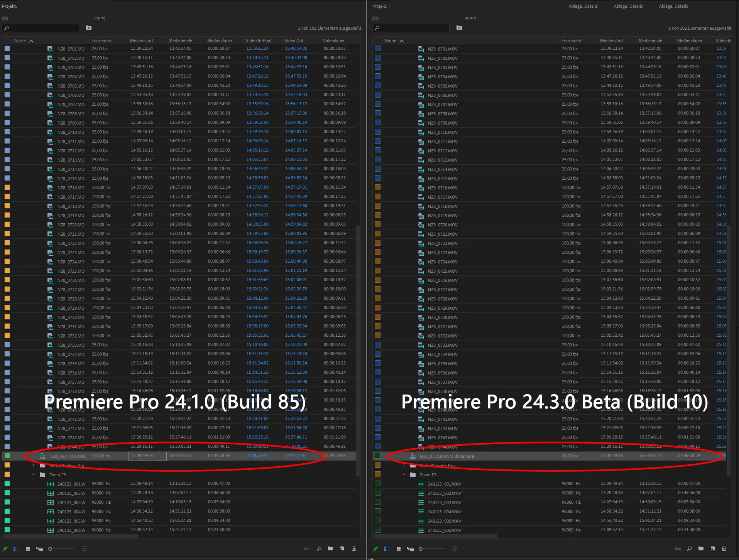Viewport: 739px width, 560px height.
Task: Click create search bin icon in left panel
Action: (89, 28)
